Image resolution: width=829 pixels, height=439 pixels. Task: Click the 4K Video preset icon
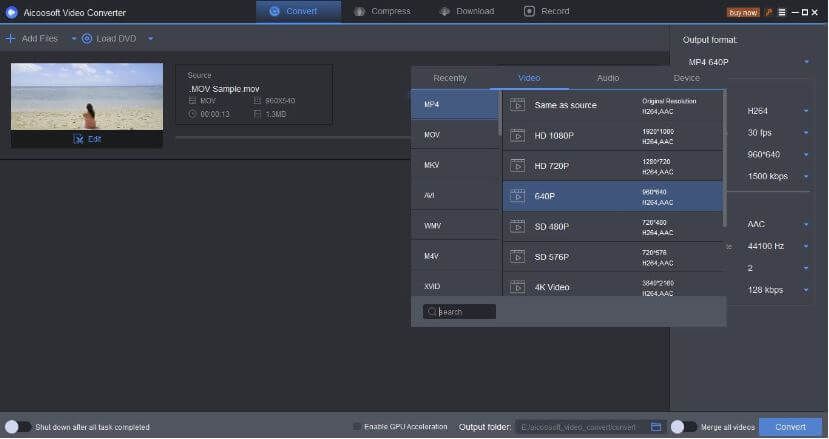[x=517, y=287]
